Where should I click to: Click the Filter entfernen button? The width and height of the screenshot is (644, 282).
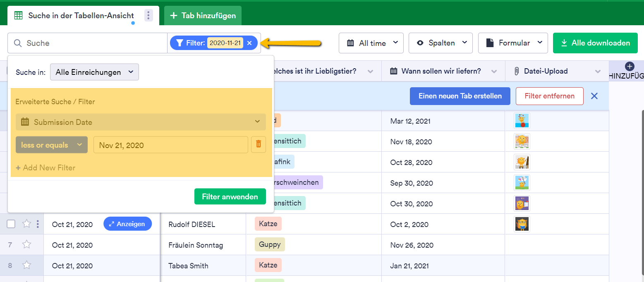[549, 96]
